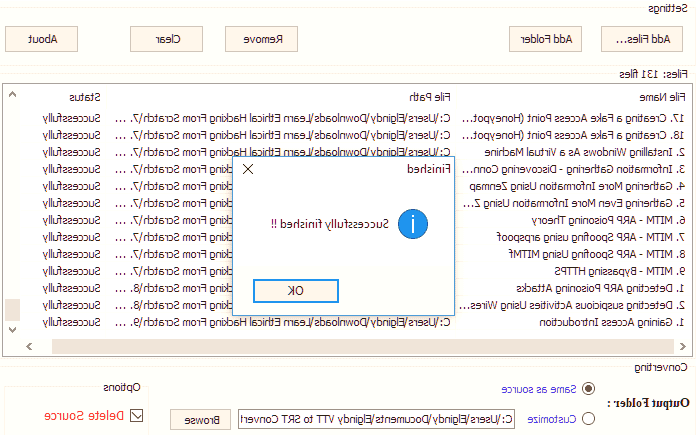Click the output folder path field
This screenshot has width=696, height=435.
pyautogui.click(x=374, y=419)
